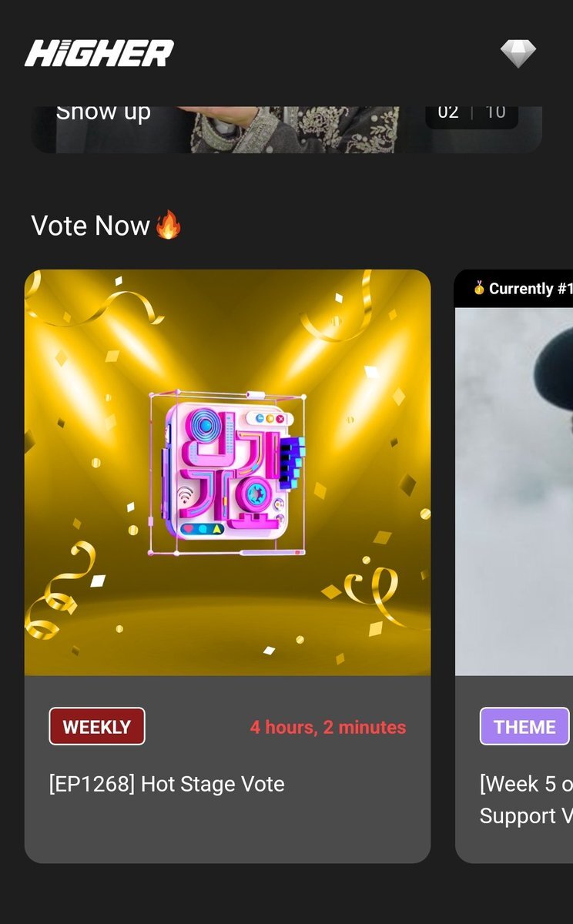The height and width of the screenshot is (924, 573).
Task: Open the Show up banner
Action: click(x=286, y=129)
